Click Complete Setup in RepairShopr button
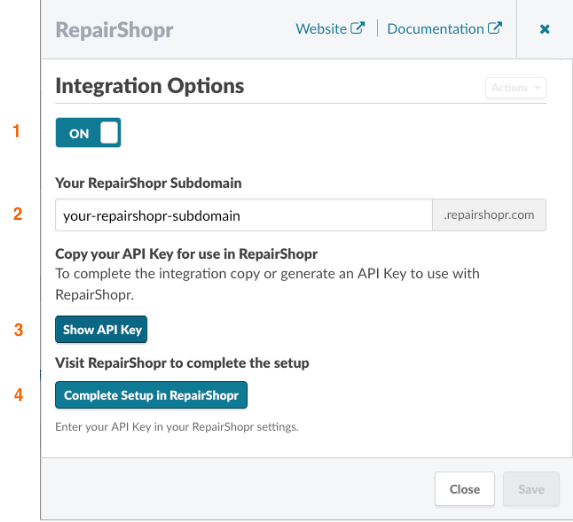The image size is (573, 522). point(151,395)
